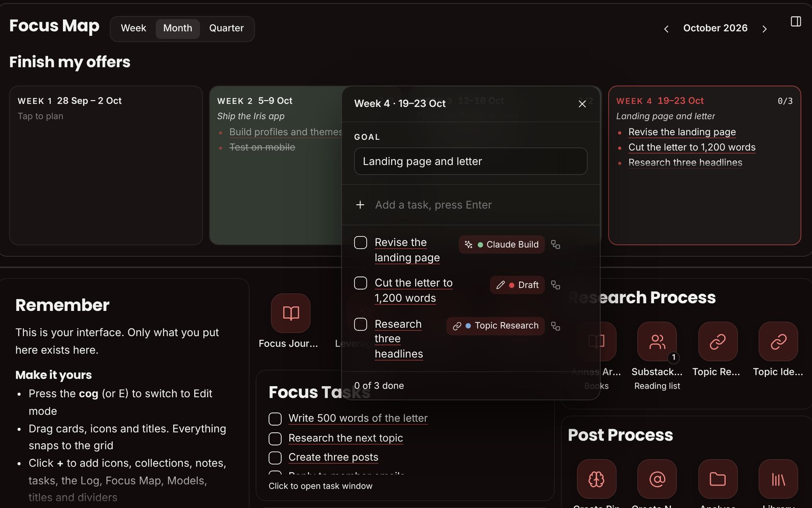Click the plus icon to add a task
This screenshot has height=508, width=812.
point(360,205)
